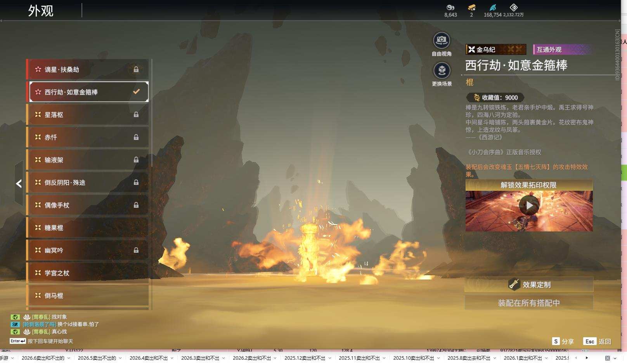Click the collection value (收藏值) coin icon

tap(477, 98)
